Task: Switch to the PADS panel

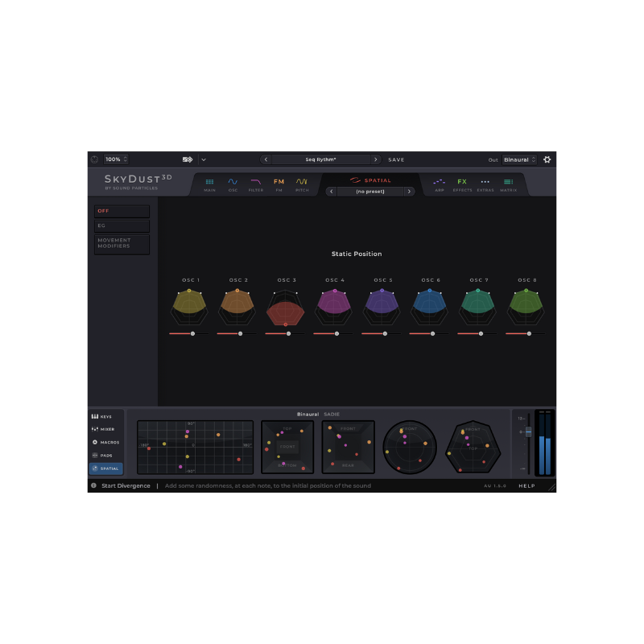Action: coord(105,456)
